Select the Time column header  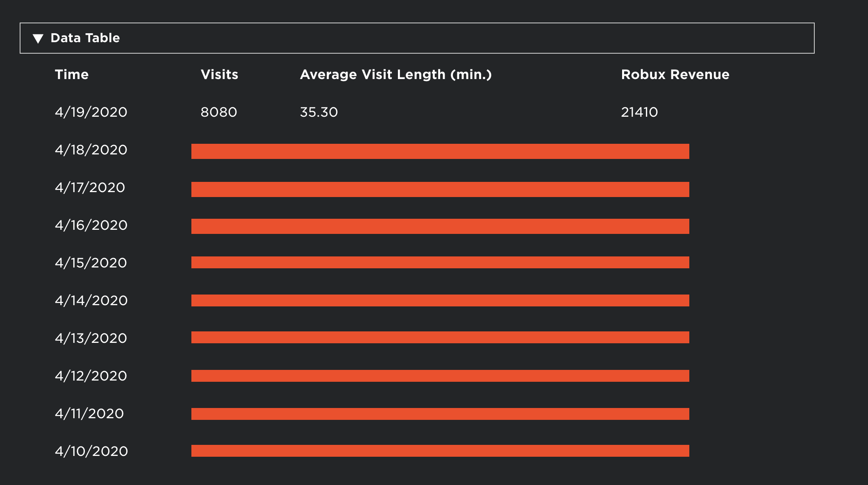point(72,75)
